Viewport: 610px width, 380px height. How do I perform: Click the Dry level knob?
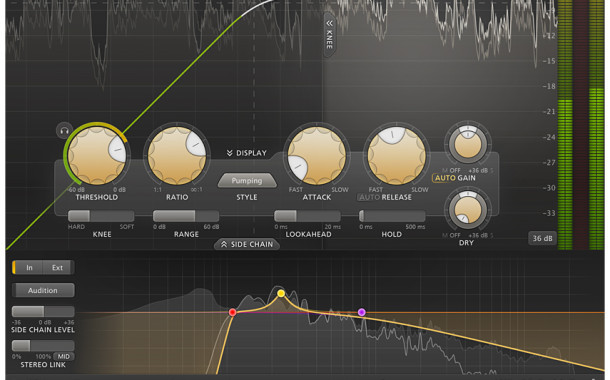tap(468, 210)
